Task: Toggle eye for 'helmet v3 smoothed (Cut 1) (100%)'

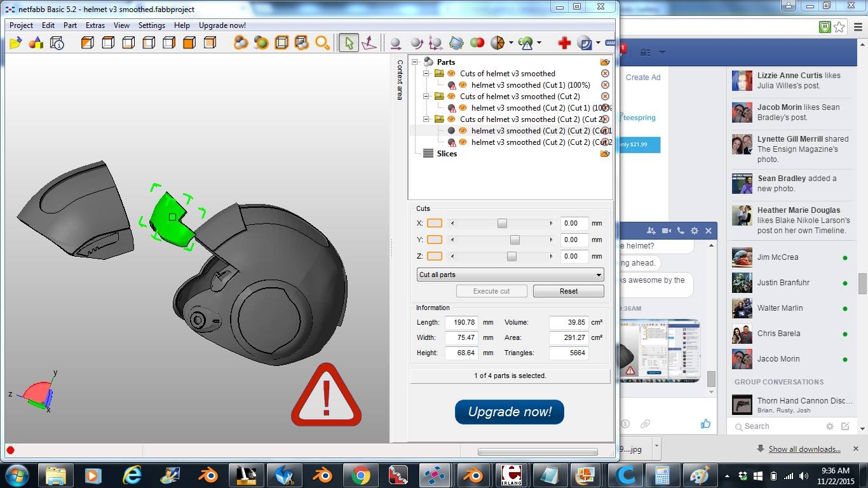Action: point(463,85)
